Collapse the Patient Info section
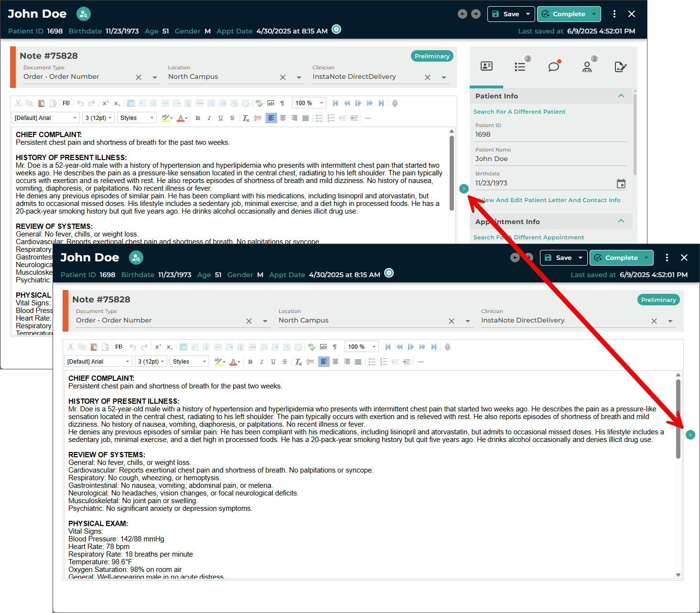 [x=621, y=96]
